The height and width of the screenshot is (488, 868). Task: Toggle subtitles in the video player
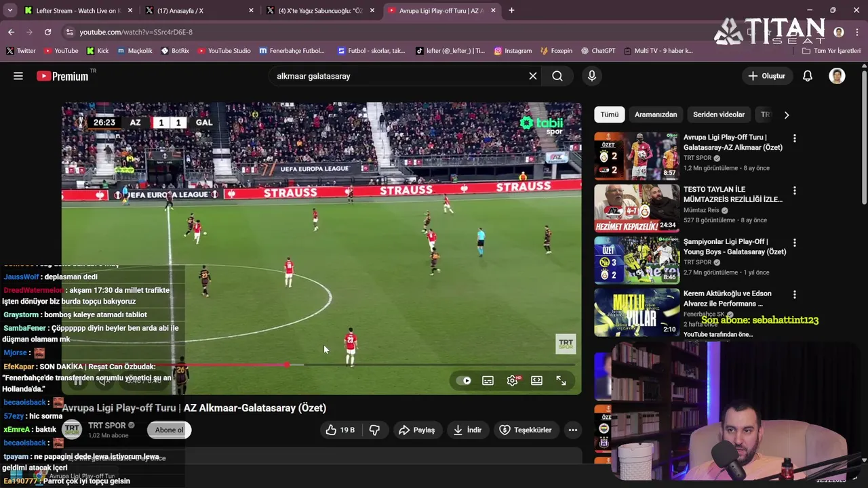coord(488,381)
